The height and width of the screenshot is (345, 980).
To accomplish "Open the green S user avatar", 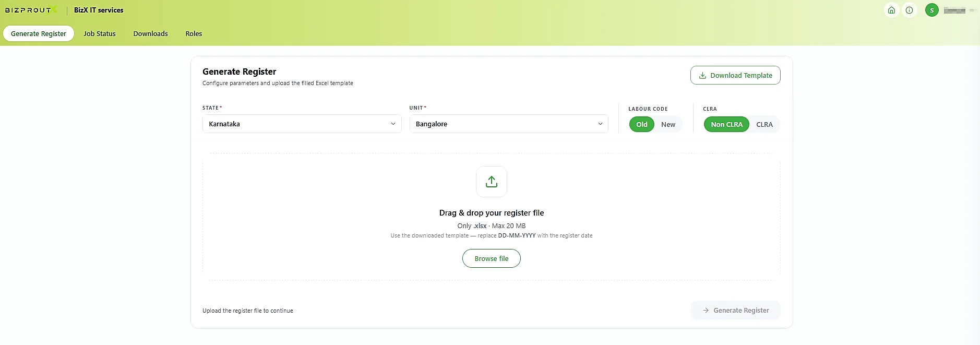I will click(x=932, y=10).
